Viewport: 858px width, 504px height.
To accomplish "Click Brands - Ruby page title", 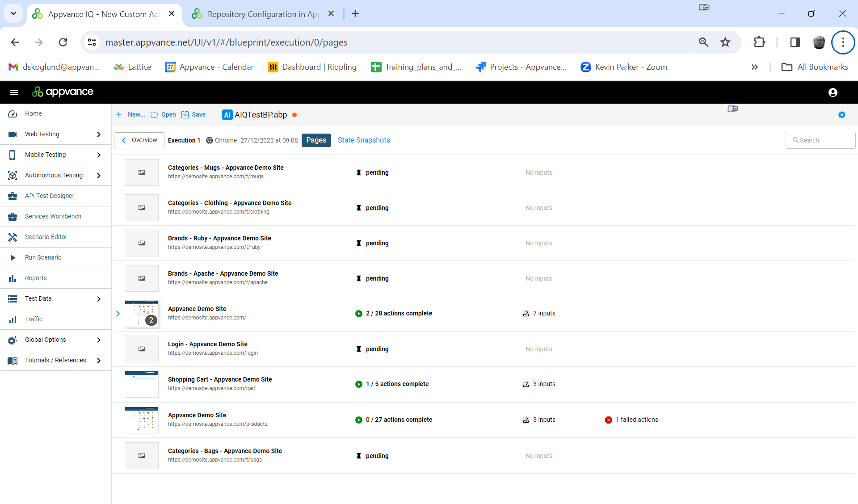I will [x=219, y=238].
